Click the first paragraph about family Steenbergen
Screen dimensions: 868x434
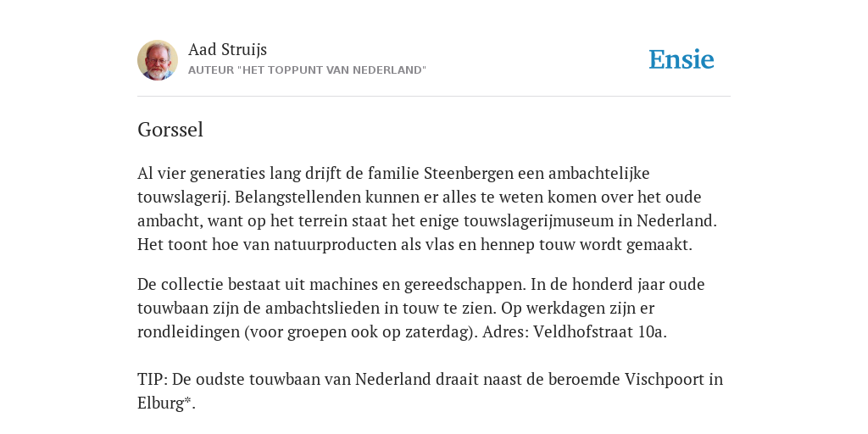click(x=427, y=209)
